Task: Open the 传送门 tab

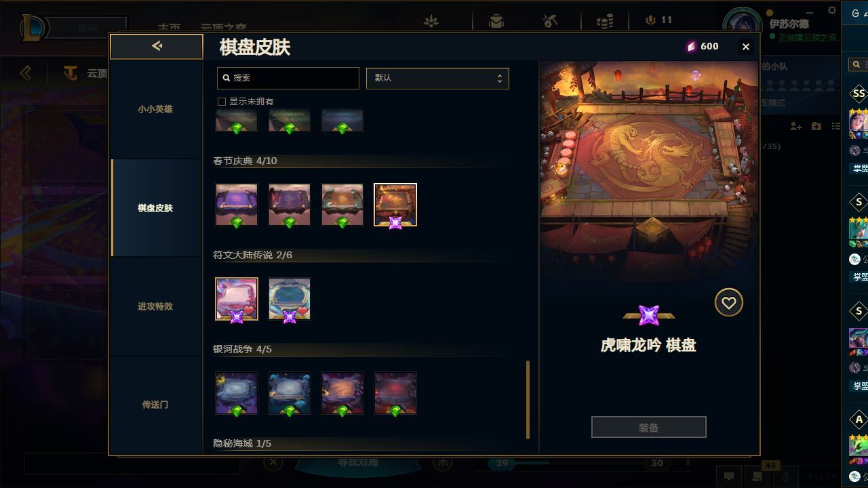Action: 155,405
